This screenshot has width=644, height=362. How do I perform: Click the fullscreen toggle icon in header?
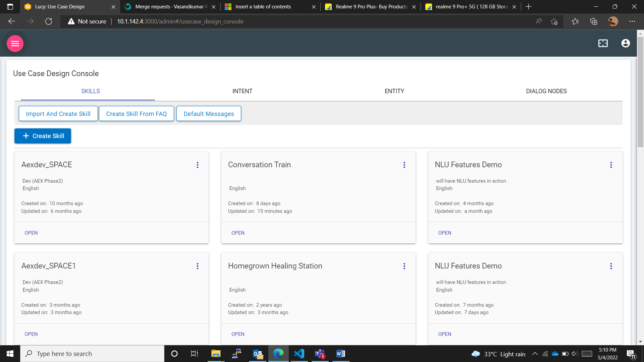(603, 43)
